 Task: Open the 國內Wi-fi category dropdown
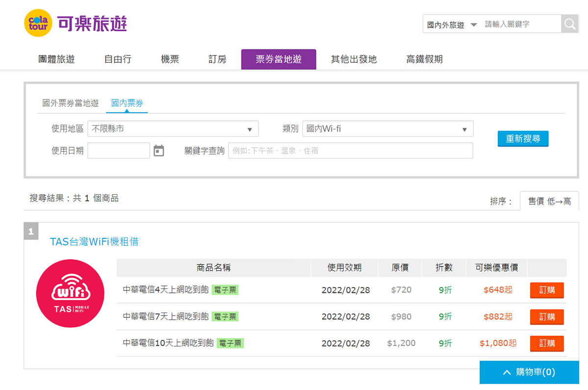(x=387, y=129)
